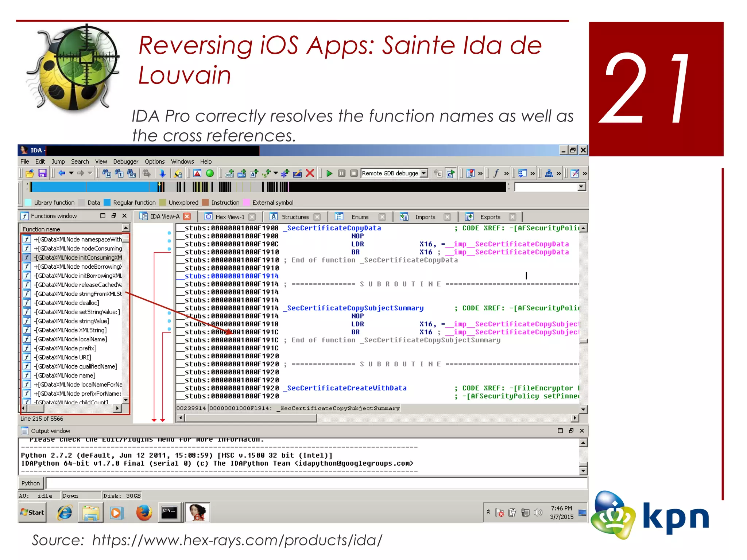Click the blue down arrow jump icon
747x560 pixels.
162,174
